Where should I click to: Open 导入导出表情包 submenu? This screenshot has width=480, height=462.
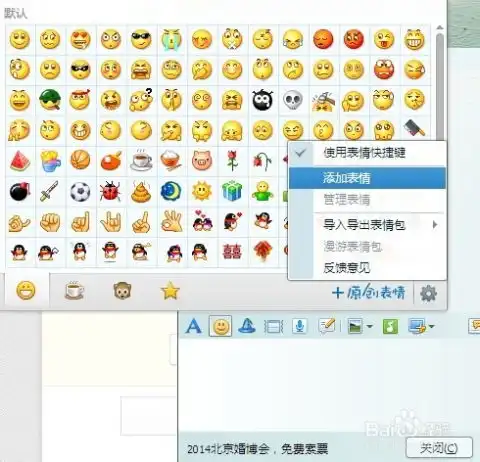(367, 225)
